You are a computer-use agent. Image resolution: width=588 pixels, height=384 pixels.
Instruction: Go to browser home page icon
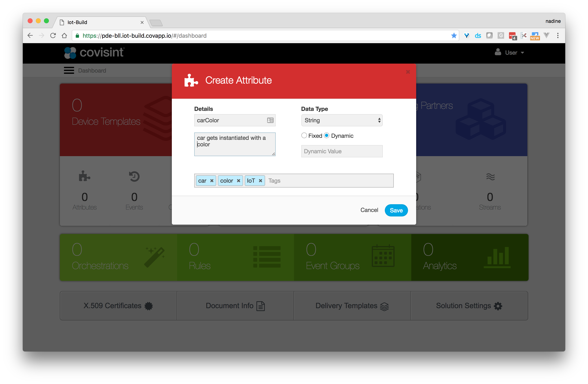click(x=64, y=36)
